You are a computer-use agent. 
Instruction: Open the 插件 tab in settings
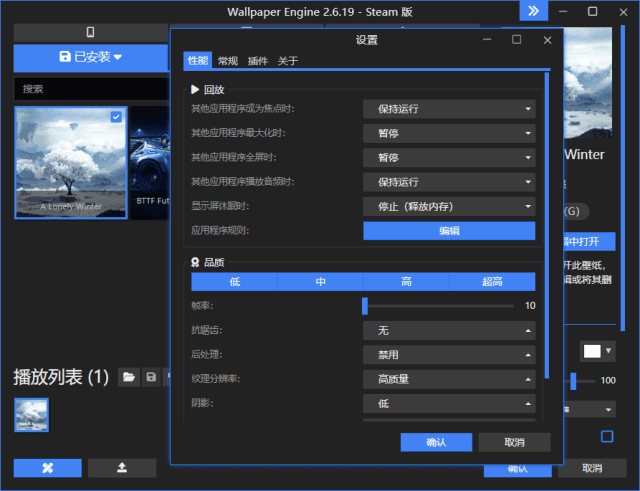[258, 61]
